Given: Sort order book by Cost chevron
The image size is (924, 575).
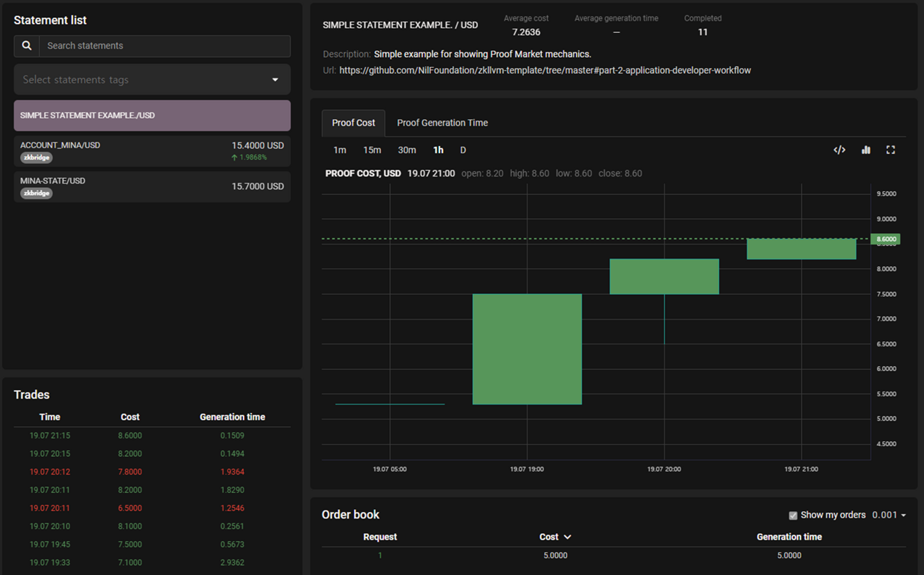Looking at the screenshot, I should point(567,537).
